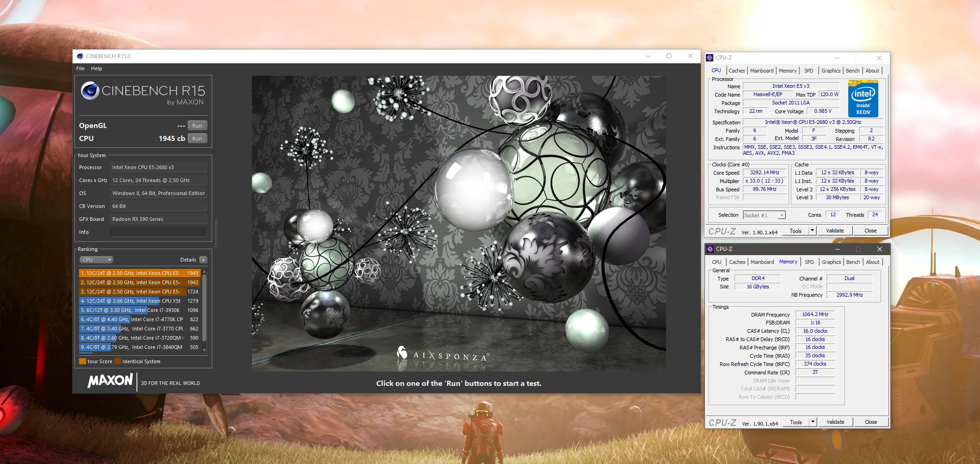
Task: Switch to Graphics tab in bottom CPU-Z
Action: tap(831, 262)
